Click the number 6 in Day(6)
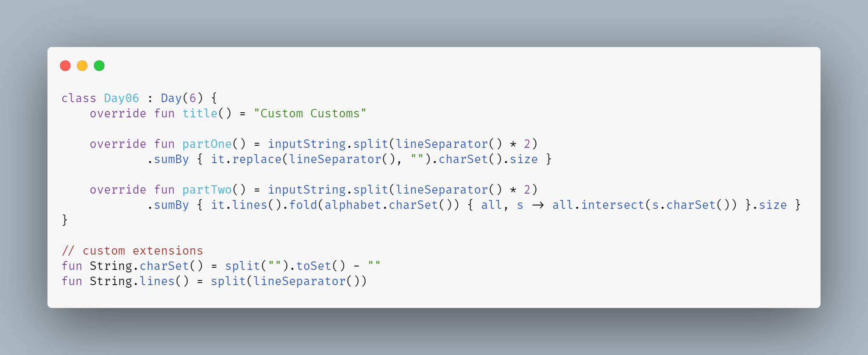This screenshot has width=868, height=355. (192, 98)
